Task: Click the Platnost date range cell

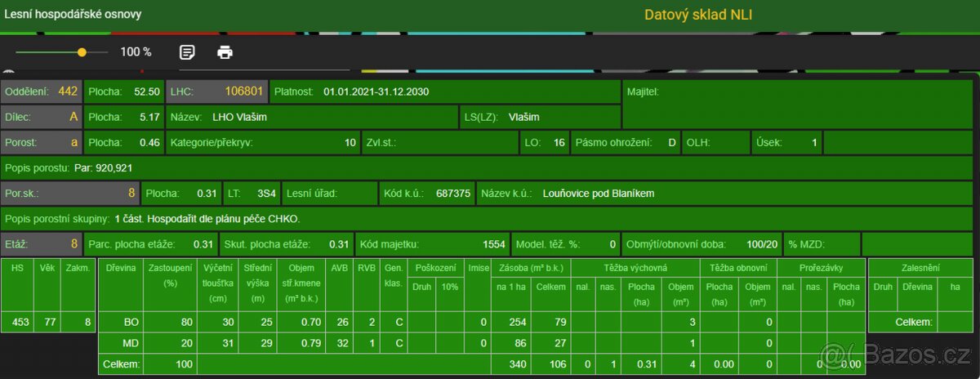Action: tap(445, 91)
